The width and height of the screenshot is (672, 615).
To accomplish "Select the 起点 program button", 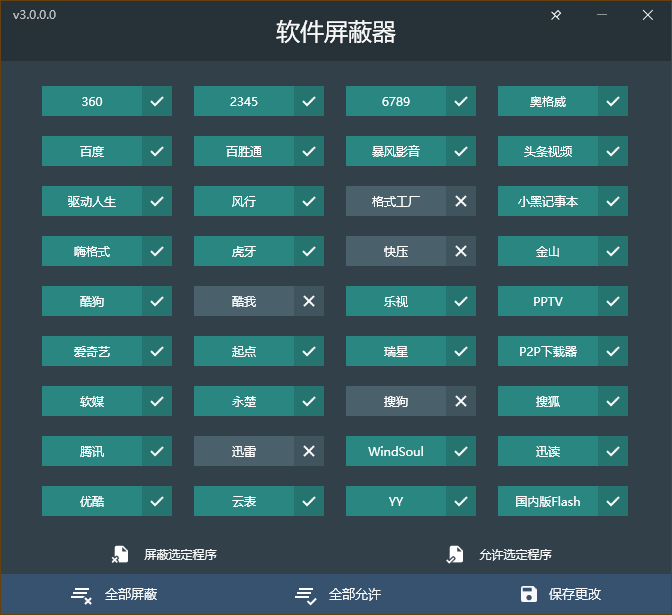I will 244,351.
